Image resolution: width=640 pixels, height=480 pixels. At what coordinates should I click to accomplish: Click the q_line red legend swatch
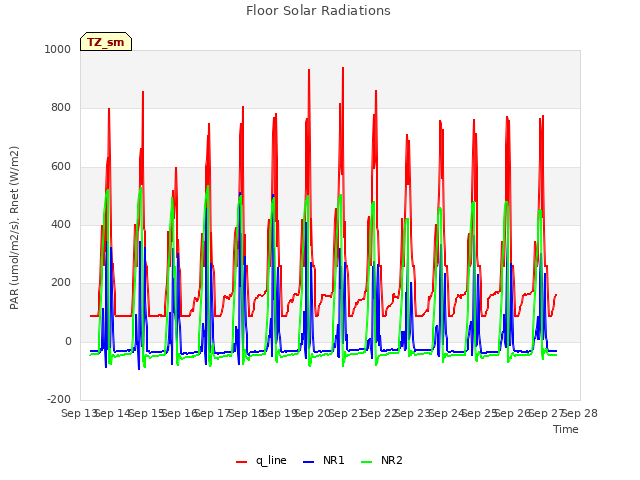pyautogui.click(x=241, y=462)
